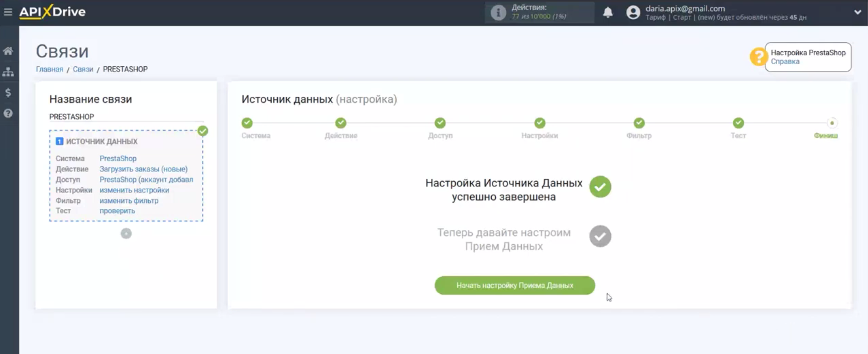Open the connections sitemap sidebar icon
The image size is (868, 354).
pos(8,72)
